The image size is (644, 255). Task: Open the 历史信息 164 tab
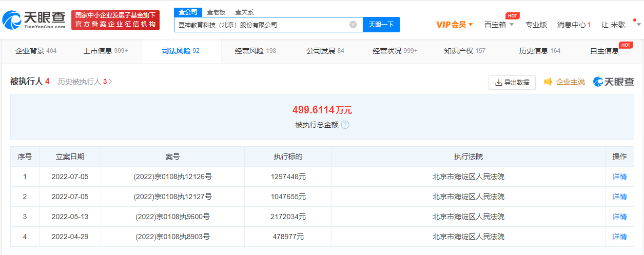click(x=540, y=51)
